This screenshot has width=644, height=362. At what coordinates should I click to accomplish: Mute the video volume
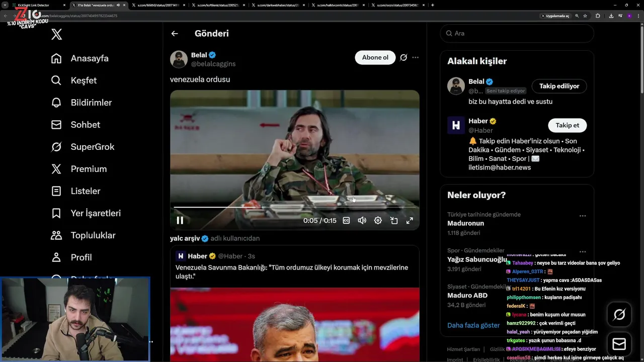(362, 220)
